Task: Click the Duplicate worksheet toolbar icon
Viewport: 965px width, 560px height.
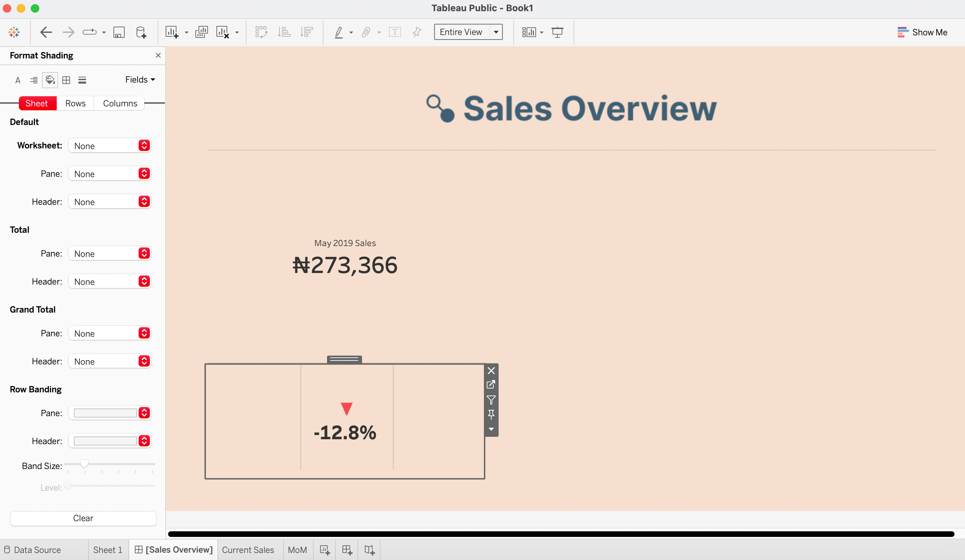Action: point(201,32)
